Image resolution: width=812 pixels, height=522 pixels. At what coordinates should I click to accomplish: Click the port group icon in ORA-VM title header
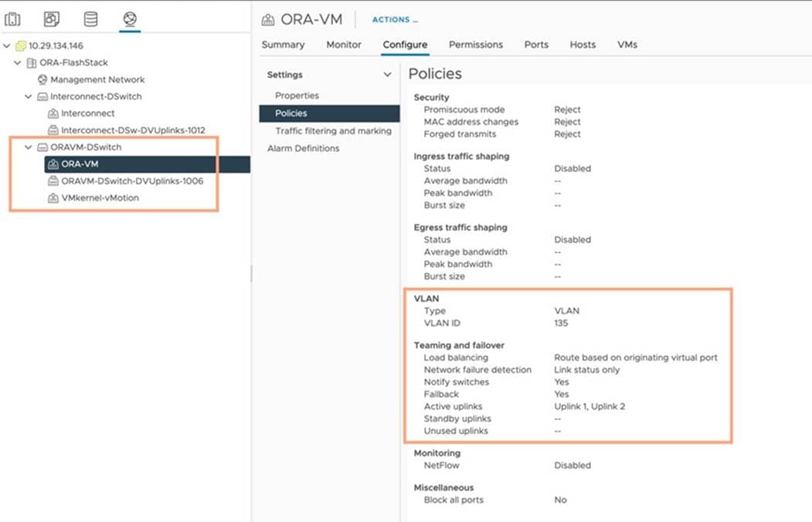pos(268,19)
